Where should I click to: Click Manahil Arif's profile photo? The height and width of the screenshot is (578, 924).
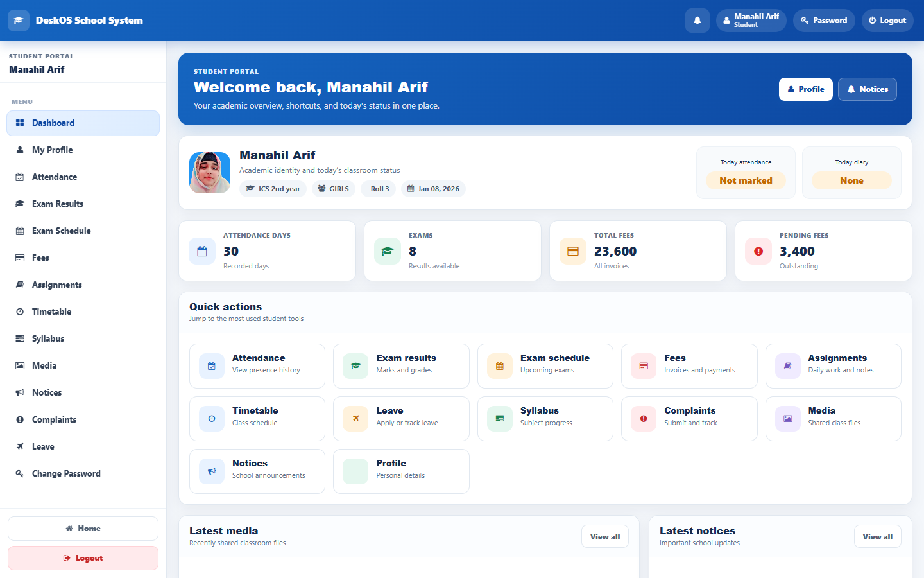click(210, 173)
